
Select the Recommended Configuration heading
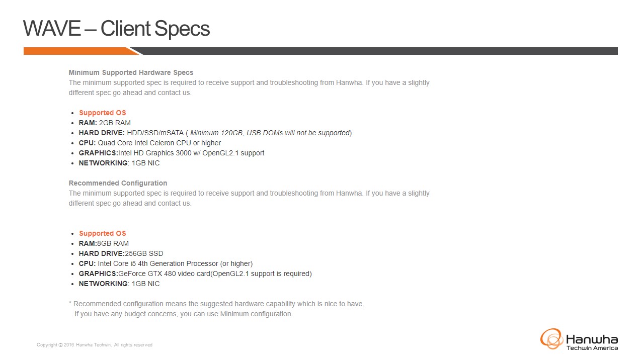click(x=118, y=183)
